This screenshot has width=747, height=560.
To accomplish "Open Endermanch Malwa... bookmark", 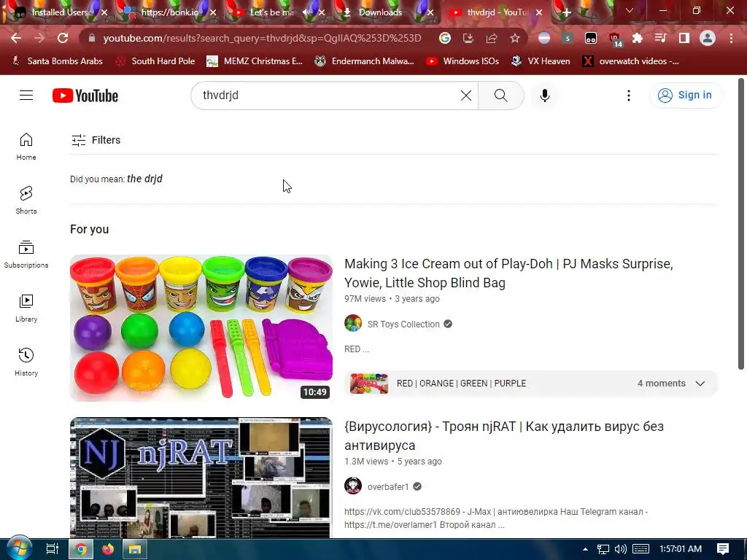I will click(x=365, y=61).
